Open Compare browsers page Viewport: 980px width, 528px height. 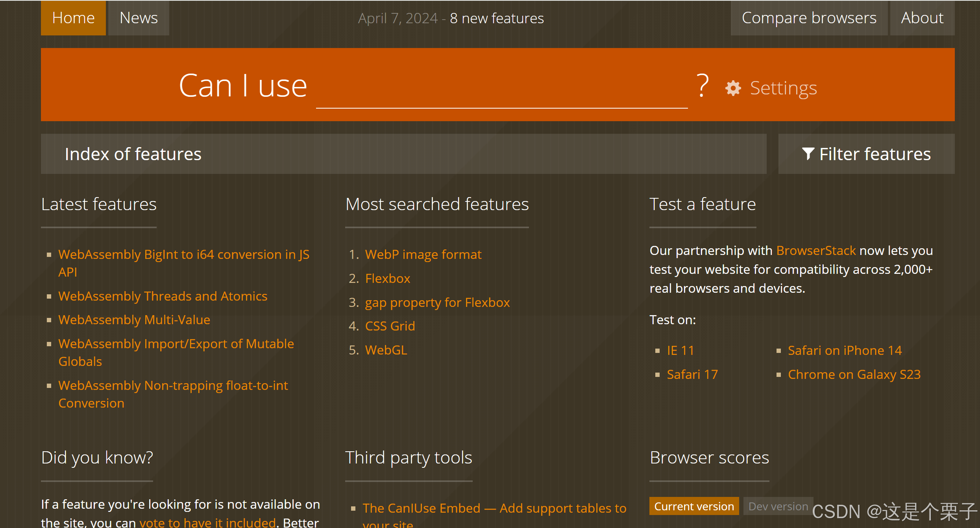809,18
